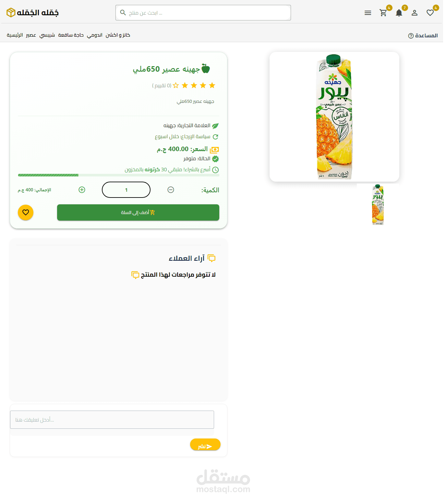Click the جمله الجمله site logo
Viewport: 447px width, 504px height.
click(x=32, y=13)
